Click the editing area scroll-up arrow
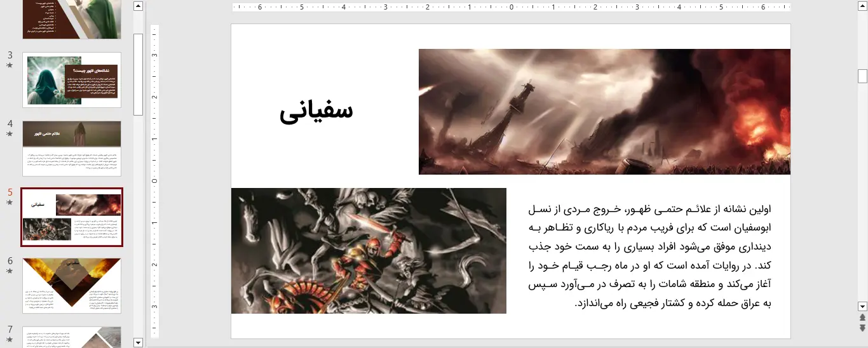Image resolution: width=868 pixels, height=348 pixels. 862,6
